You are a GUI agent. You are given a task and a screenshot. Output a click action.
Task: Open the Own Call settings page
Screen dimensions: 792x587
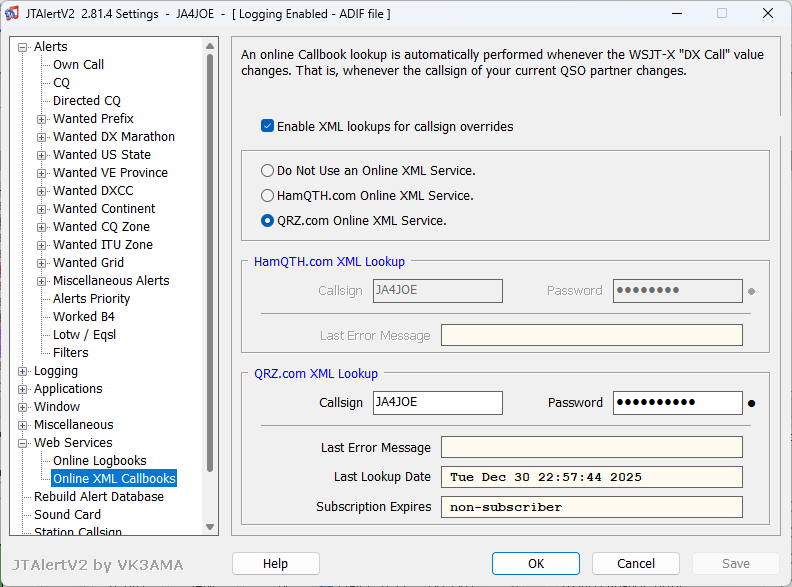click(x=78, y=65)
